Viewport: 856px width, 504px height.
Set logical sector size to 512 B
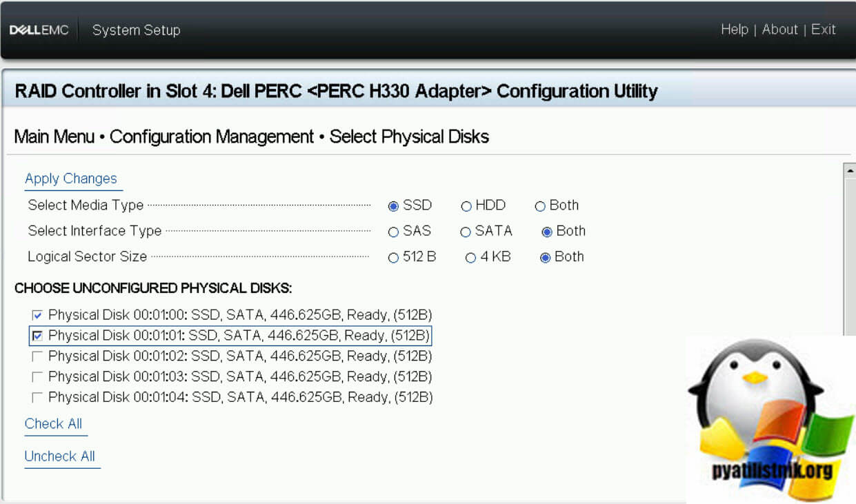click(x=393, y=257)
